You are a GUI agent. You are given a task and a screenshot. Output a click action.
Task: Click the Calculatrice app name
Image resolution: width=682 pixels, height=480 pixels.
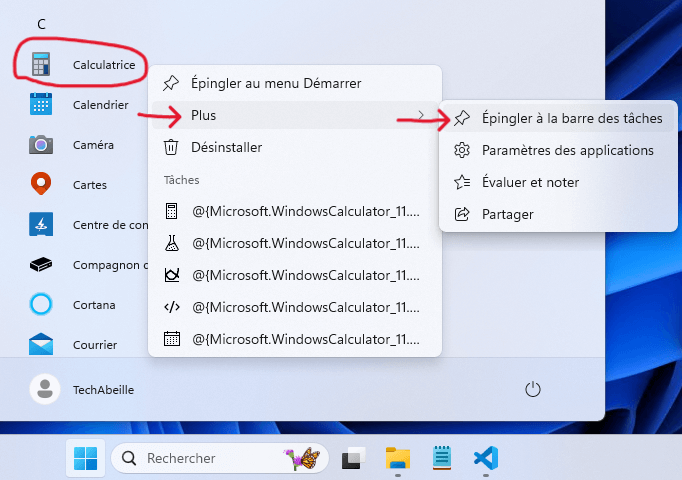pos(104,65)
